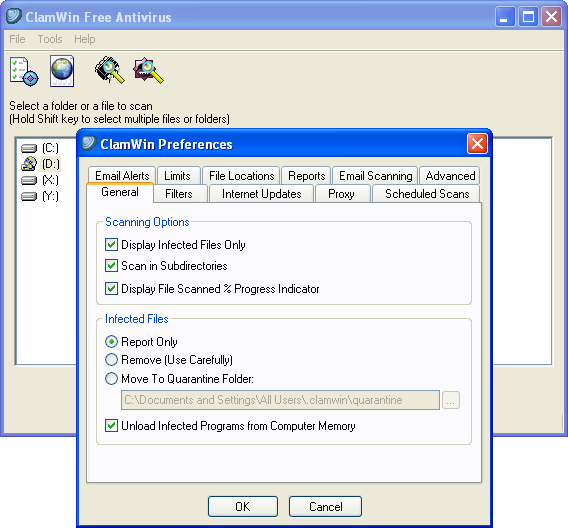Click the ClamWin Preferences title bar

(284, 144)
